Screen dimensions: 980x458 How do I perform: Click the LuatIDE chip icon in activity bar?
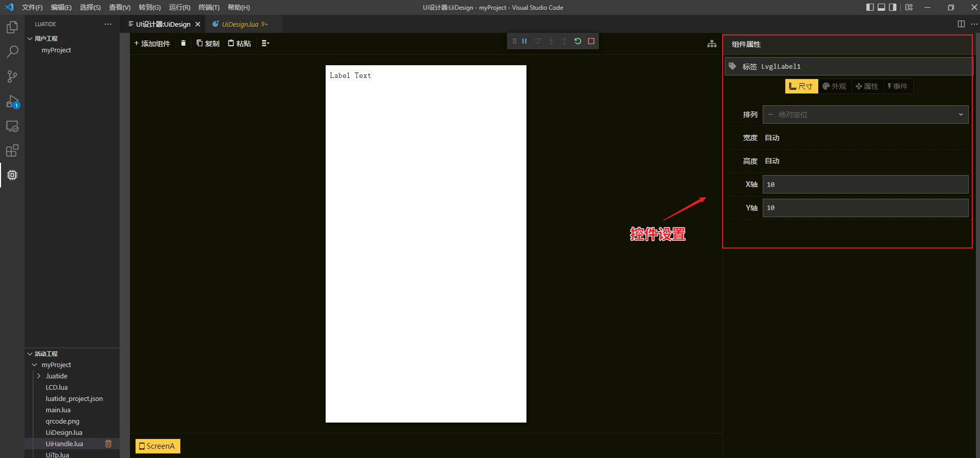[12, 175]
